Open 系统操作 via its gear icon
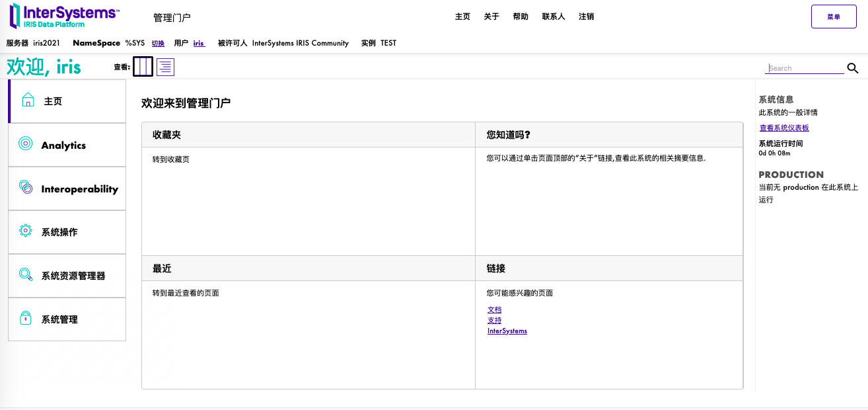Viewport: 868px width, 410px height. [25, 231]
